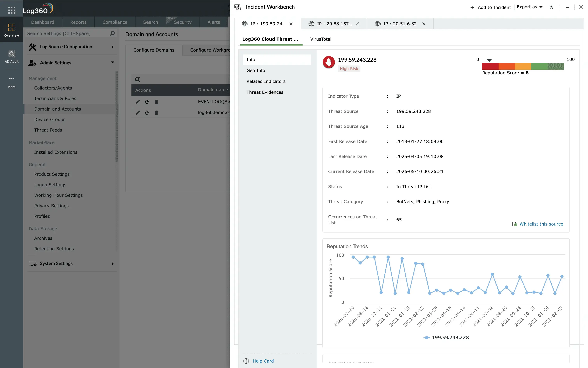Open Privacy Settings page
The width and height of the screenshot is (588, 368).
51,206
